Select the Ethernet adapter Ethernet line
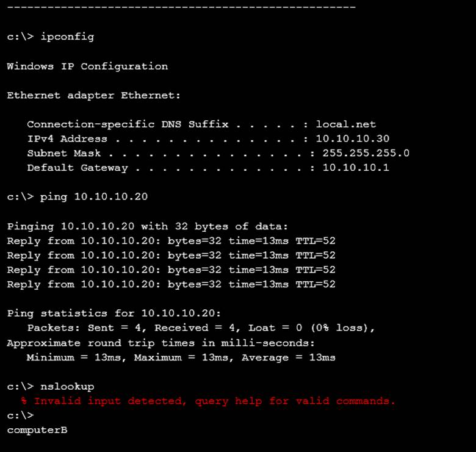The image size is (476, 452). pos(94,95)
